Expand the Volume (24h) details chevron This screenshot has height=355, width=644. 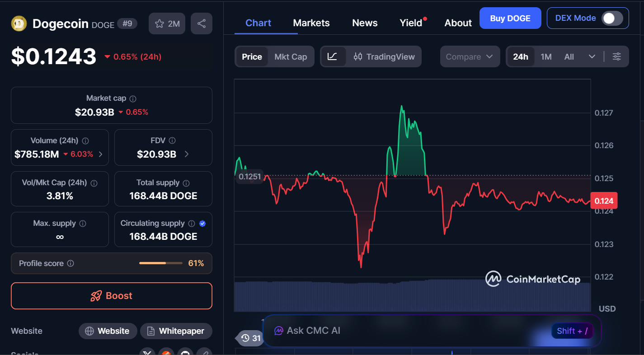(102, 154)
